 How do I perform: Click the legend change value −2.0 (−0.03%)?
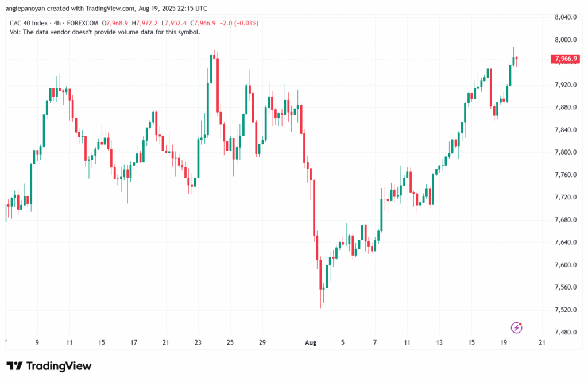[238, 23]
